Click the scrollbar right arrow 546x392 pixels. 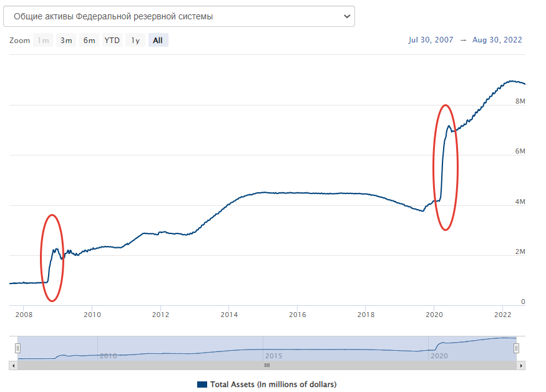[521, 365]
